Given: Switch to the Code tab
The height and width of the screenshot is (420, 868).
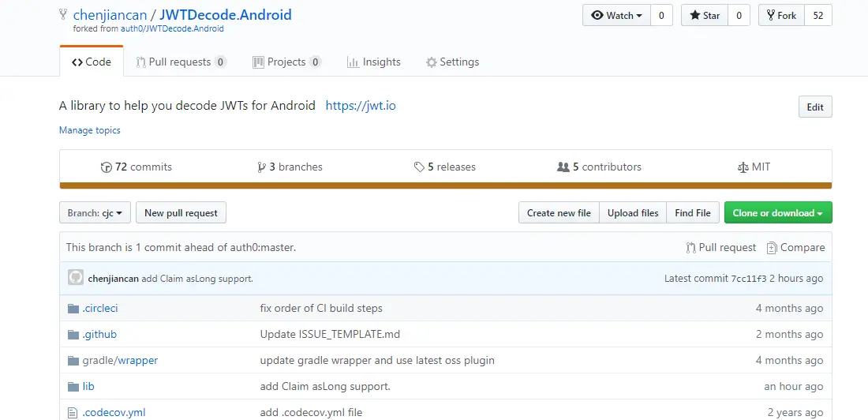Looking at the screenshot, I should pyautogui.click(x=92, y=62).
